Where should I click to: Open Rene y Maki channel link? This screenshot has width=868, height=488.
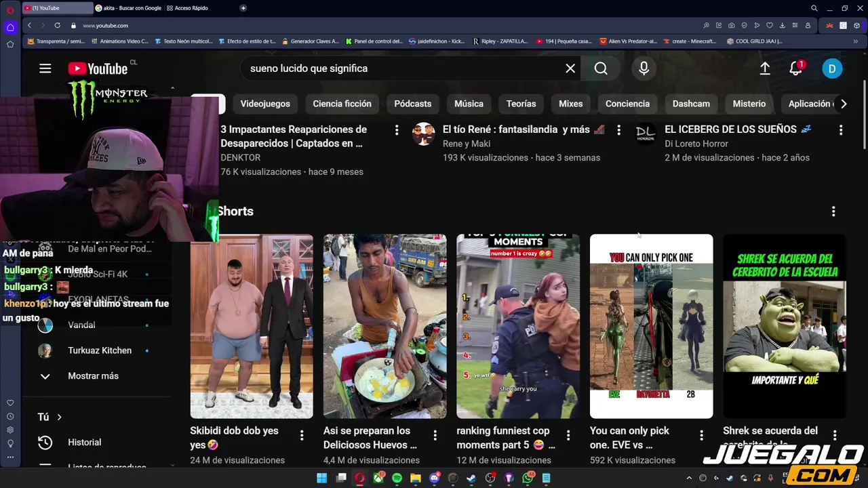point(467,144)
